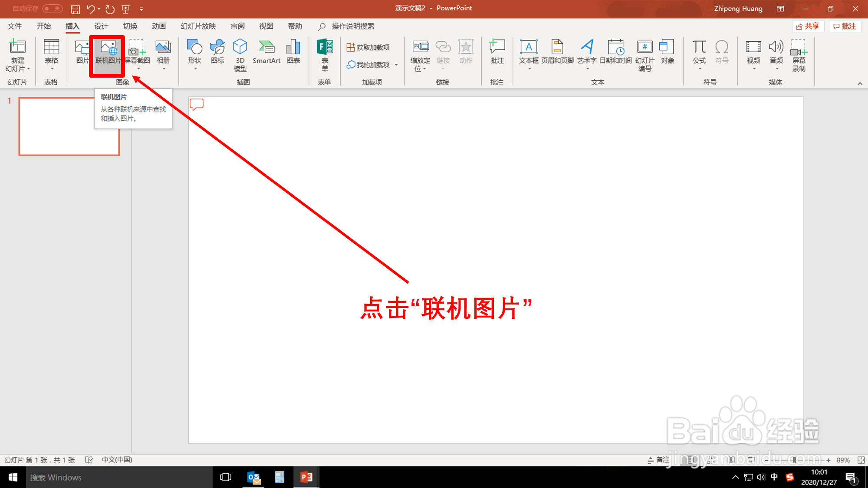868x488 pixels.
Task: Switch to normal view in status bar
Action: pos(691,460)
